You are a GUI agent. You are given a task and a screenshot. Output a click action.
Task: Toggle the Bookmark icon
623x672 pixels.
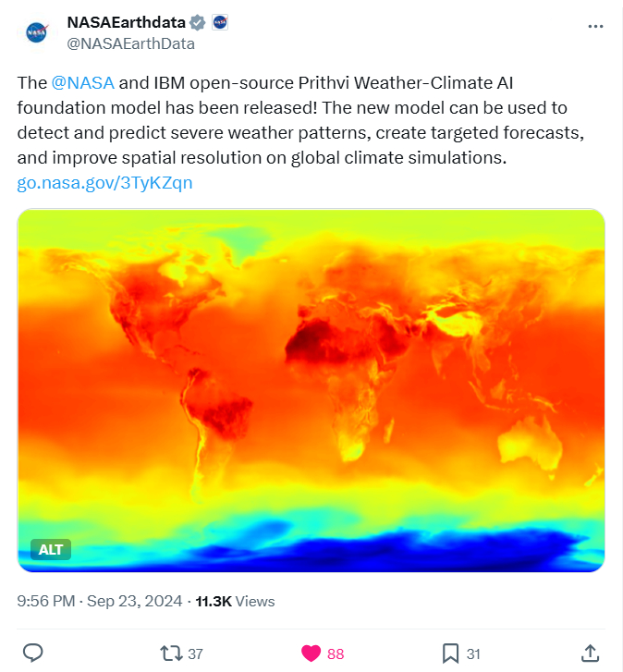tap(450, 654)
